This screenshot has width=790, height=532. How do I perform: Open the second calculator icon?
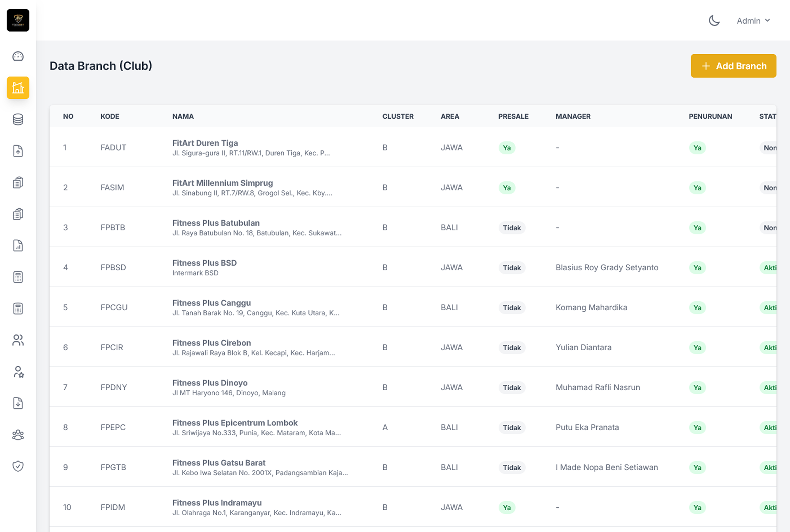coord(18,309)
